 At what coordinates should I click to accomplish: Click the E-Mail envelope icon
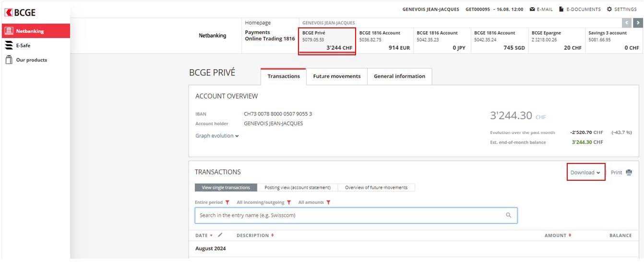click(x=532, y=10)
